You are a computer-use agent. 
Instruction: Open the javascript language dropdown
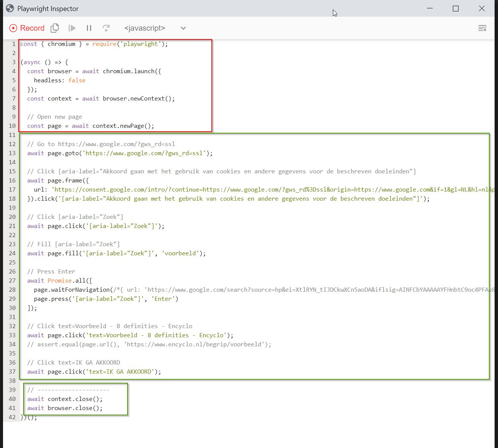(155, 28)
